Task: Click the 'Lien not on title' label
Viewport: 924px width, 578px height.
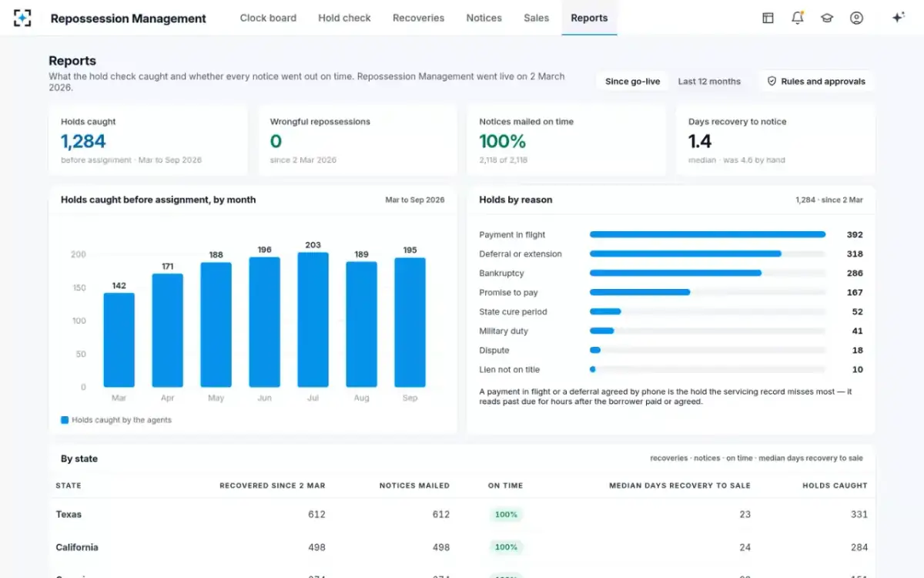Action: [x=510, y=369]
